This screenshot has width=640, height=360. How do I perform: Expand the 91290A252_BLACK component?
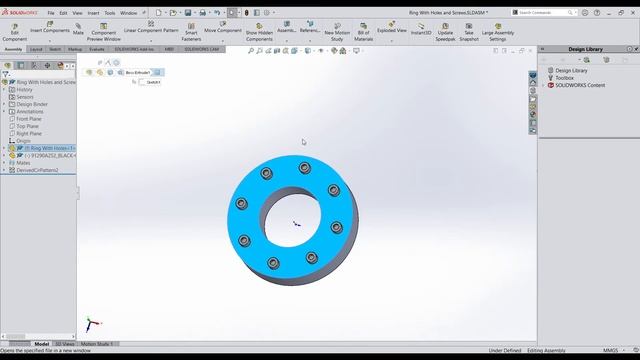[x=4, y=156]
